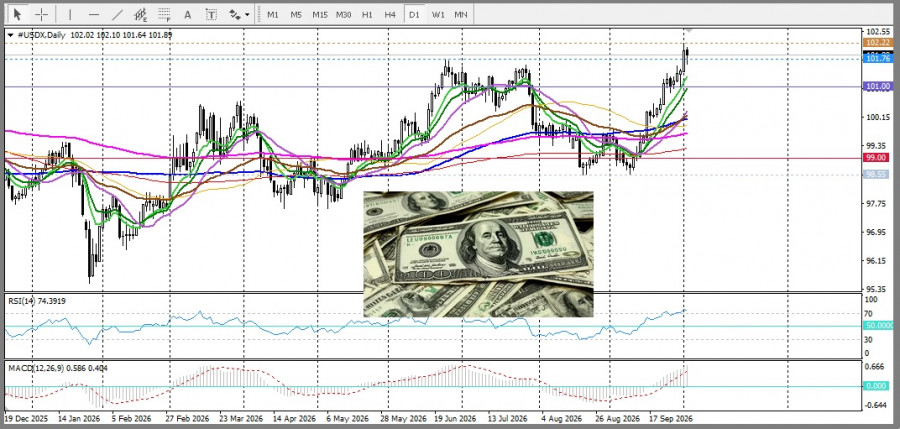Click the 98.55 grey price label
Viewport: 900px width, 429px height.
pos(878,175)
